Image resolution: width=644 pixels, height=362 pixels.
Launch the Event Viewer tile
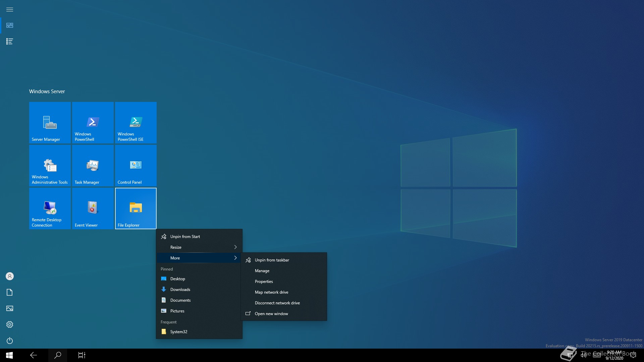click(93, 208)
